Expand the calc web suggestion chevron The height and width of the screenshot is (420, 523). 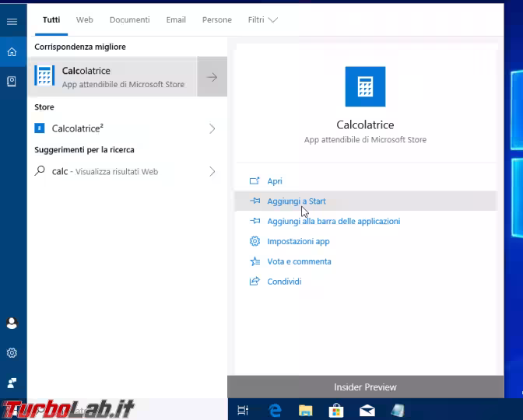(212, 171)
